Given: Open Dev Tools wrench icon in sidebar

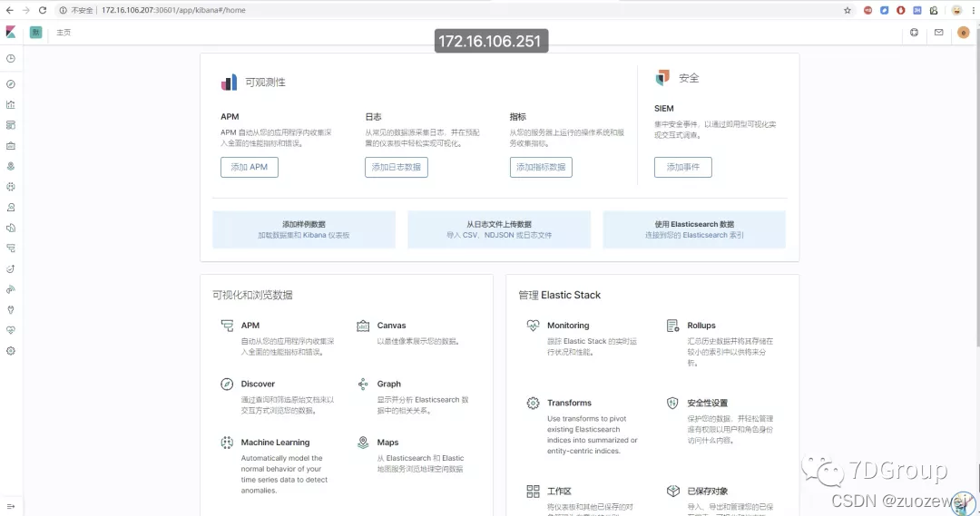Looking at the screenshot, I should pyautogui.click(x=11, y=310).
